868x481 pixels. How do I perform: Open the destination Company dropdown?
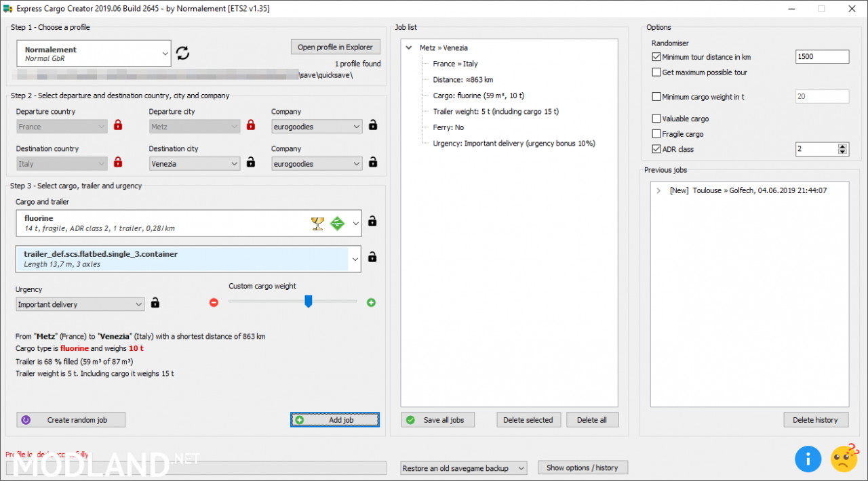click(x=317, y=164)
